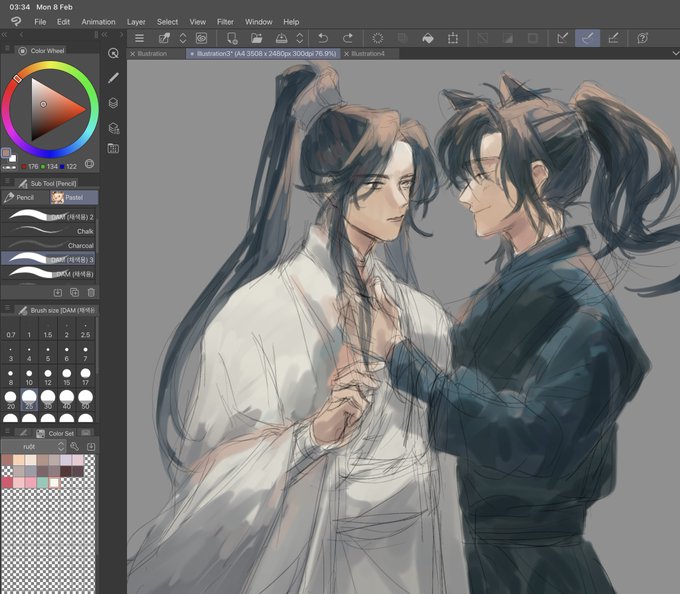Set brush size to 5
The width and height of the screenshot is (680, 594).
(x=48, y=354)
